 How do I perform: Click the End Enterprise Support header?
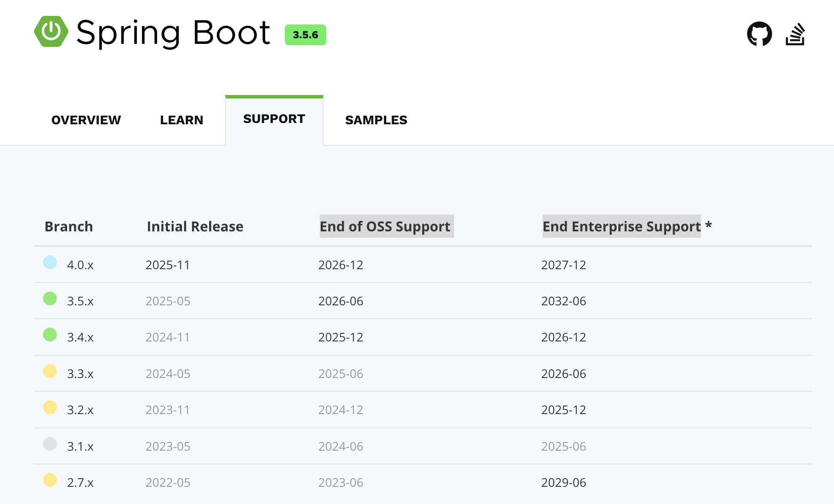coord(621,226)
